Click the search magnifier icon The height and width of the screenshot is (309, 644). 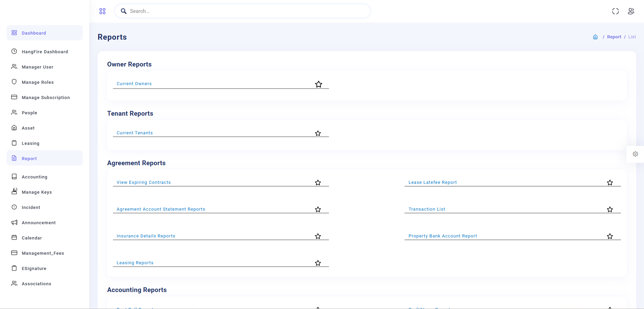124,11
